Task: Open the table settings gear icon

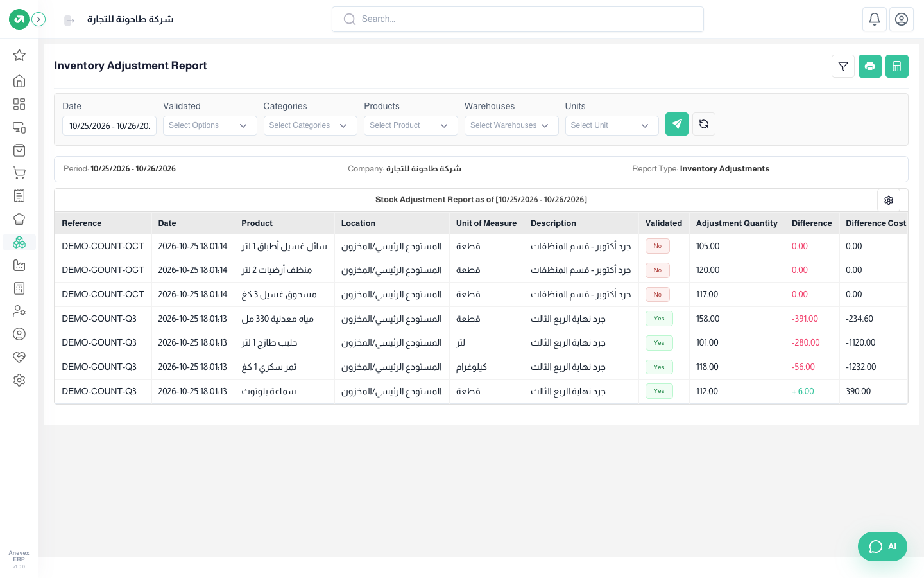Action: point(889,200)
